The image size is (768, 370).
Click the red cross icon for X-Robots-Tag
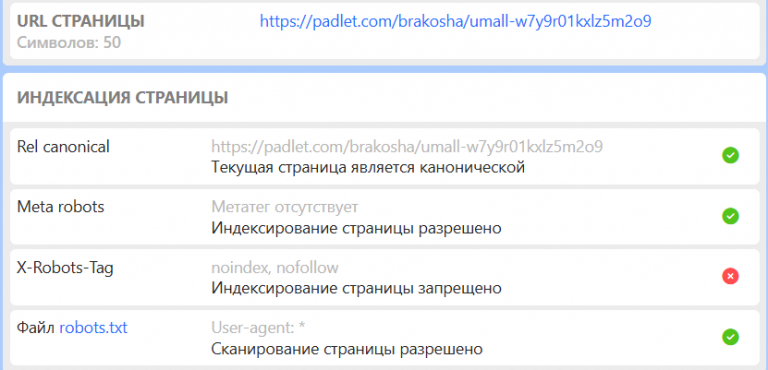pos(730,277)
